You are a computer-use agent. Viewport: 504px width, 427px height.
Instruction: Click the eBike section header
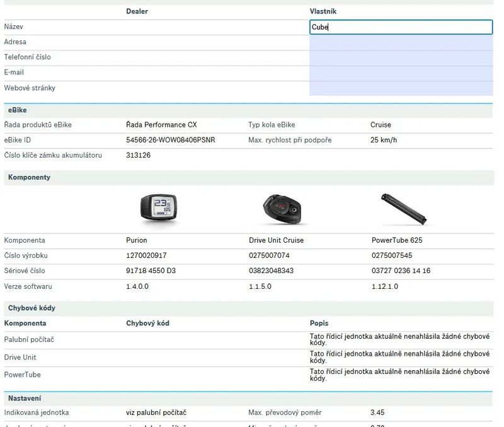pos(18,110)
